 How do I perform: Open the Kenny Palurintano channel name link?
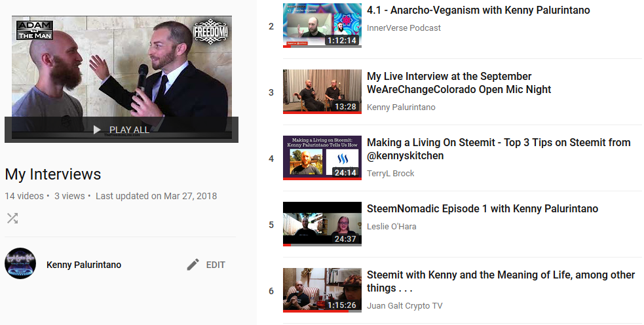click(84, 265)
